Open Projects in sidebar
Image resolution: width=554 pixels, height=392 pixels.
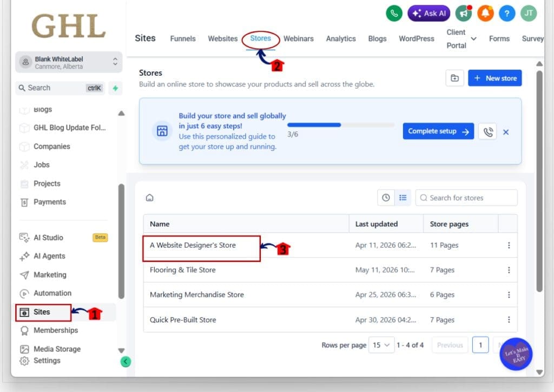click(x=47, y=184)
